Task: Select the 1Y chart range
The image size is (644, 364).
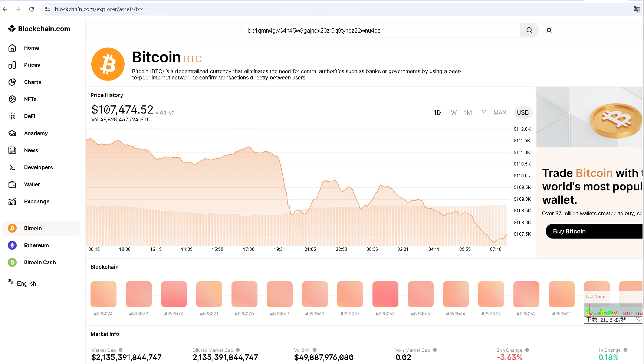Action: pyautogui.click(x=482, y=112)
